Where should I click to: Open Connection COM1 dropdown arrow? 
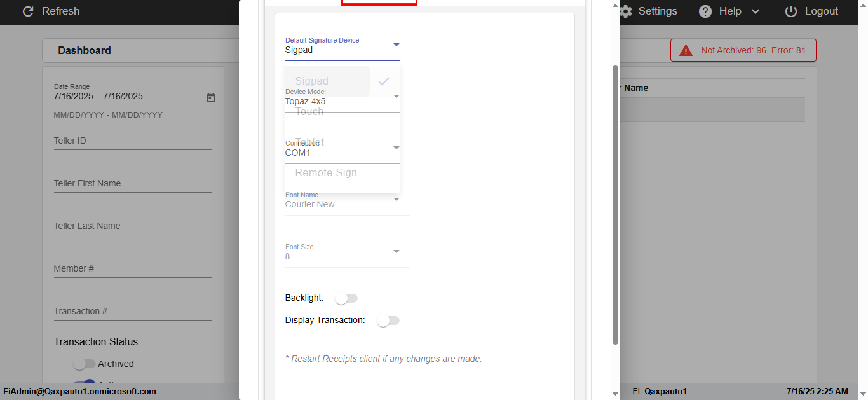[396, 148]
